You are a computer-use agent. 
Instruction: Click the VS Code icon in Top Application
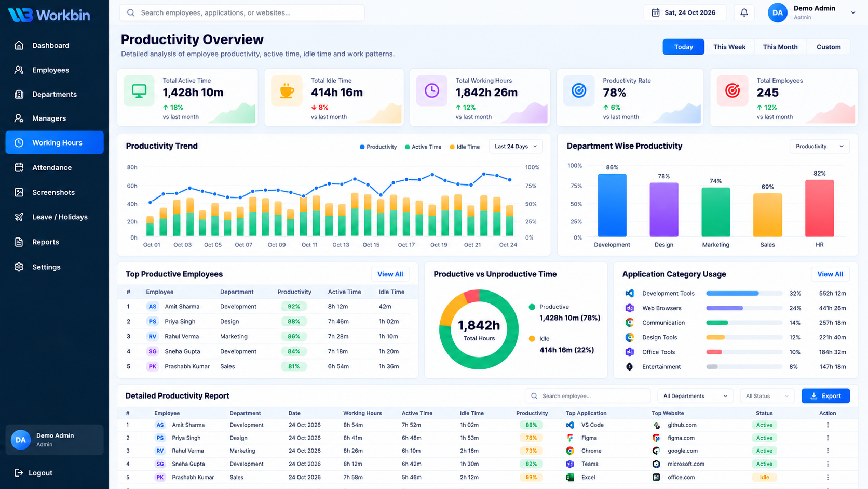coord(570,425)
